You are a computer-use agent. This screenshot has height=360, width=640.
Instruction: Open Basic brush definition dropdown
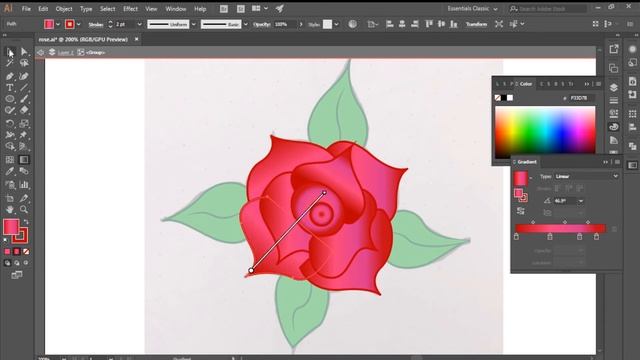[x=246, y=24]
